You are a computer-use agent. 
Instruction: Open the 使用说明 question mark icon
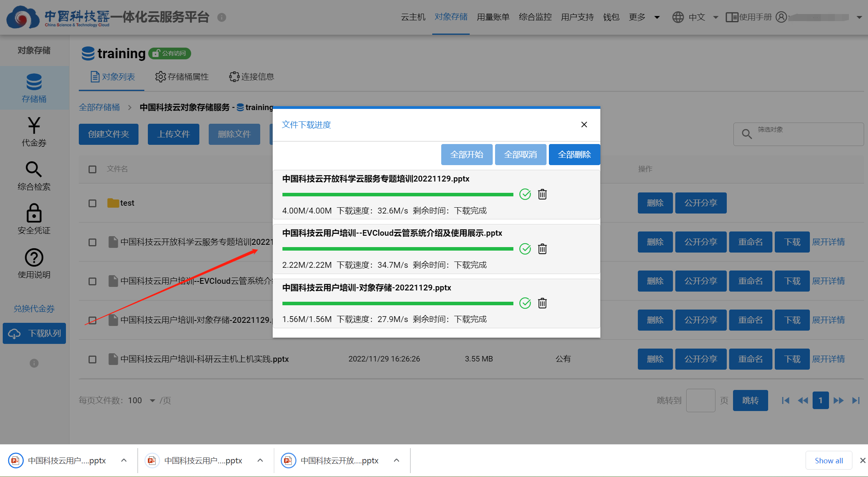[34, 258]
